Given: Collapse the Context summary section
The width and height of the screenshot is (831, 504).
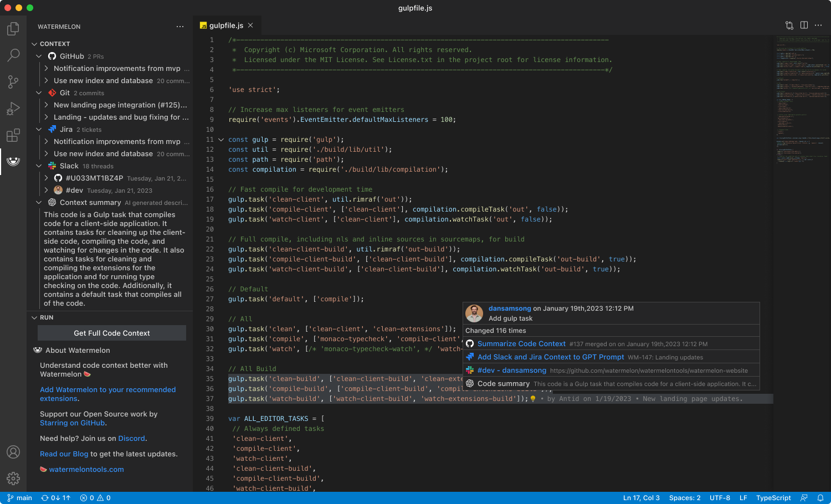Looking at the screenshot, I should click(39, 203).
